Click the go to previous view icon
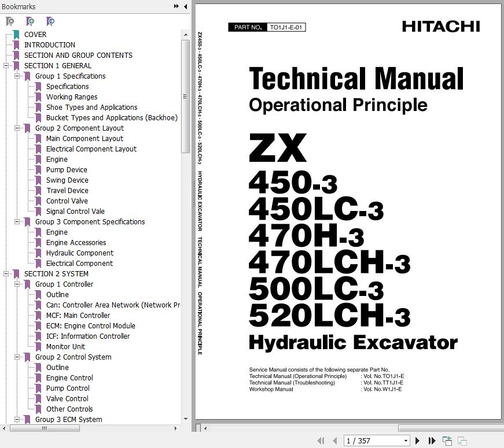Image resolution: width=504 pixels, height=448 pixels. [x=447, y=440]
